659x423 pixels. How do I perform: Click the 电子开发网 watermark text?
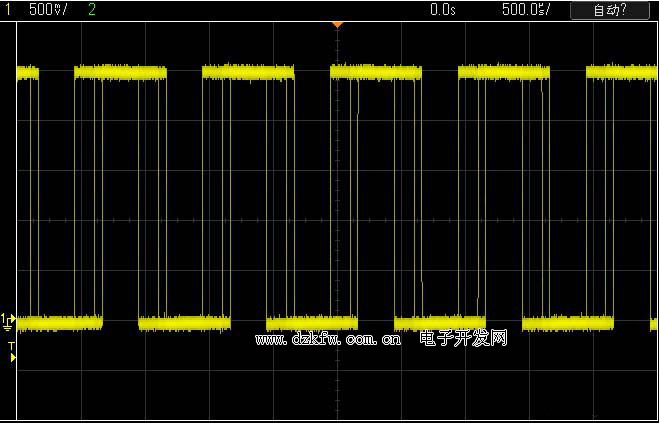coord(464,339)
